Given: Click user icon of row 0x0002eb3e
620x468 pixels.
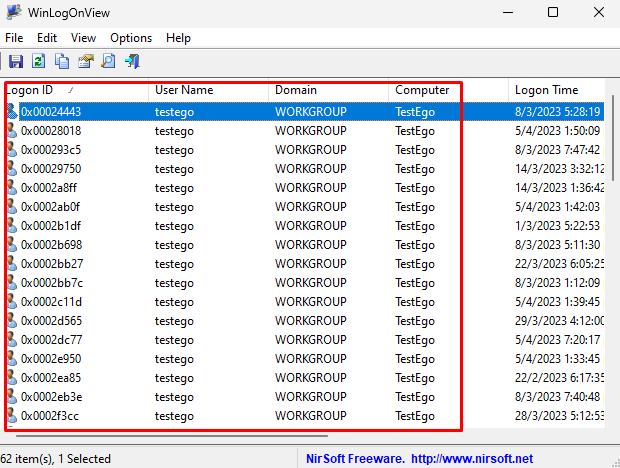Looking at the screenshot, I should pyautogui.click(x=12, y=396).
